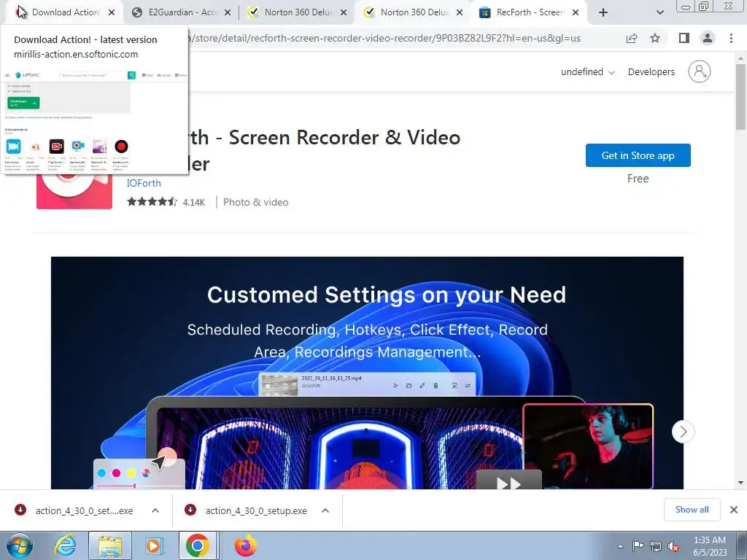Click the Chrome taskbar icon
The height and width of the screenshot is (560, 747).
(198, 546)
